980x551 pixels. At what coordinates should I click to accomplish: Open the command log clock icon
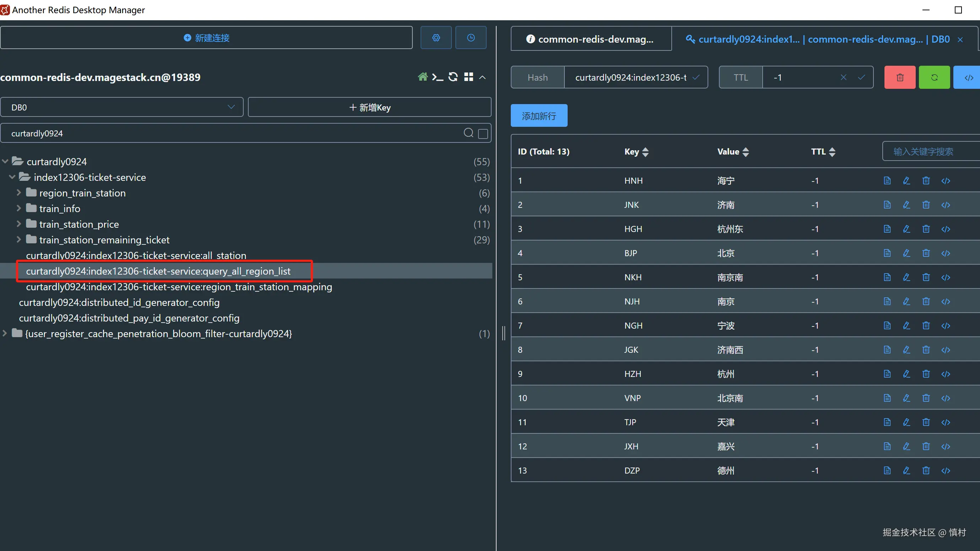(471, 38)
